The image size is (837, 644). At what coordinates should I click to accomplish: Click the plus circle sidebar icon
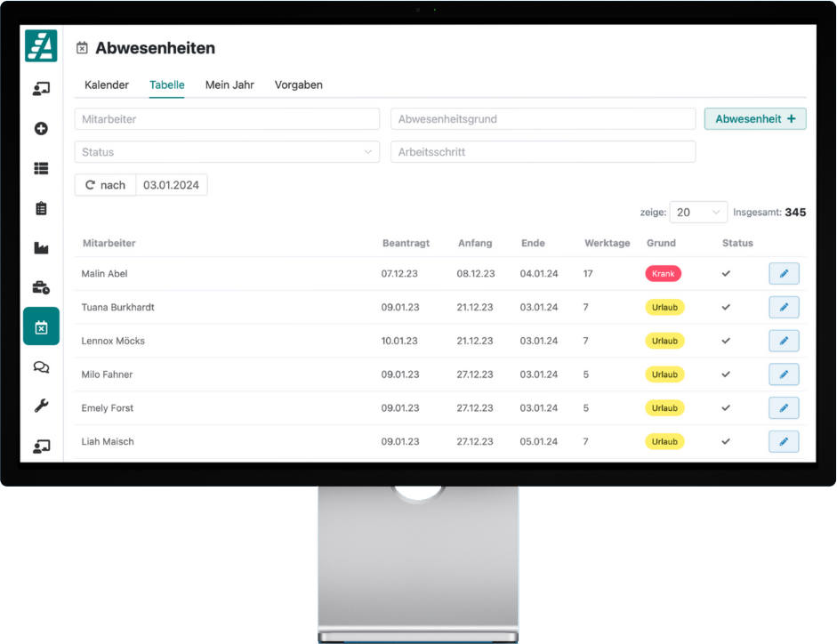click(x=41, y=129)
